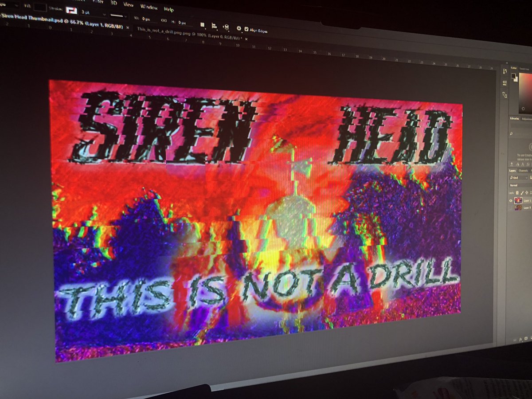Click the foreground color swatch in Color panel
Screen dimensions: 532x399
(513, 75)
